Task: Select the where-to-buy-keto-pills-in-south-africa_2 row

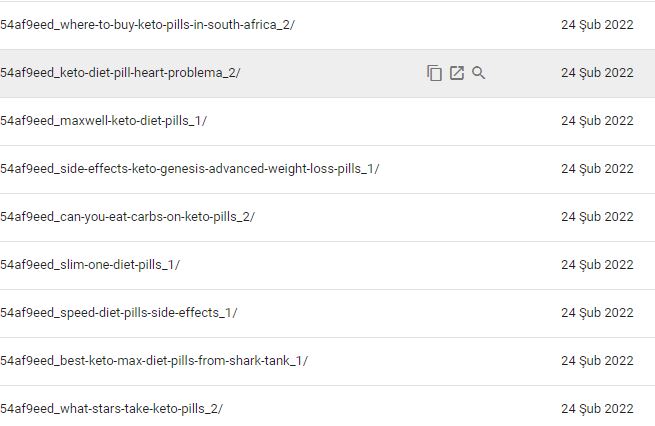Action: coord(328,25)
